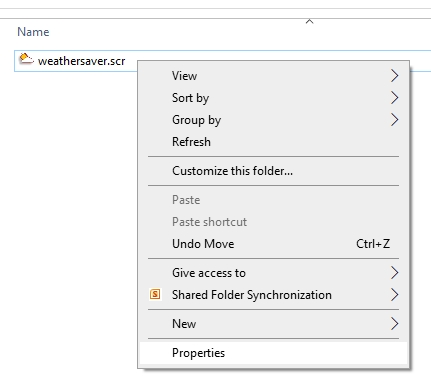
Task: Open the View submenu entry
Action: coord(273,76)
